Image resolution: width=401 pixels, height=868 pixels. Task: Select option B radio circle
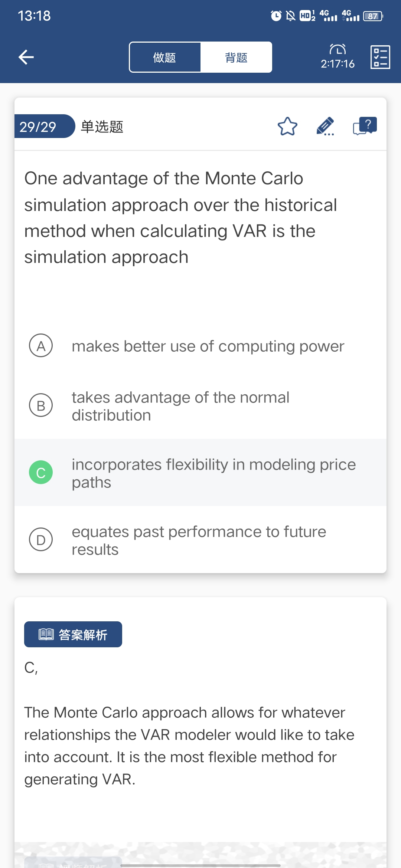[x=41, y=405]
